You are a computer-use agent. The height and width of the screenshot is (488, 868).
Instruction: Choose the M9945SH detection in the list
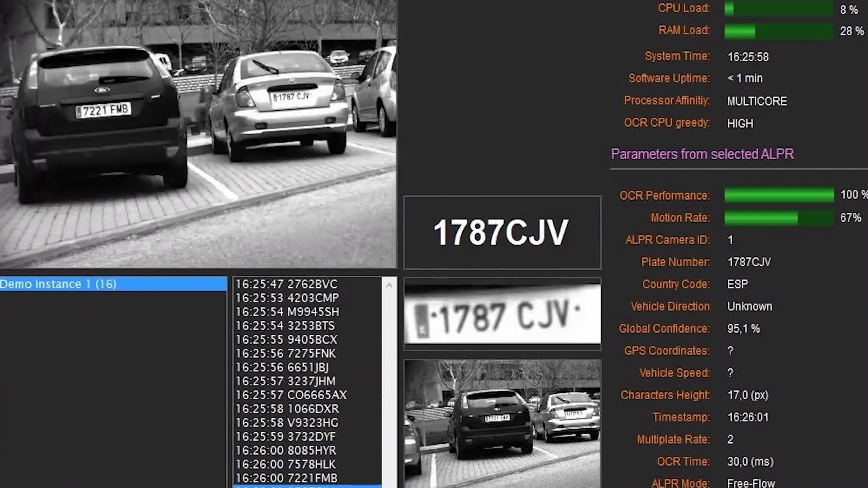click(287, 312)
